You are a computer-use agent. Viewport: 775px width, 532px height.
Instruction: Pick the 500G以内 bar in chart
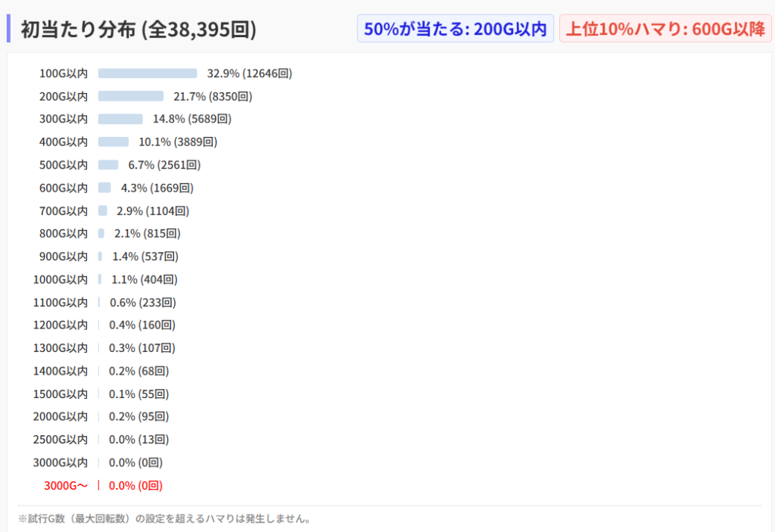point(108,165)
